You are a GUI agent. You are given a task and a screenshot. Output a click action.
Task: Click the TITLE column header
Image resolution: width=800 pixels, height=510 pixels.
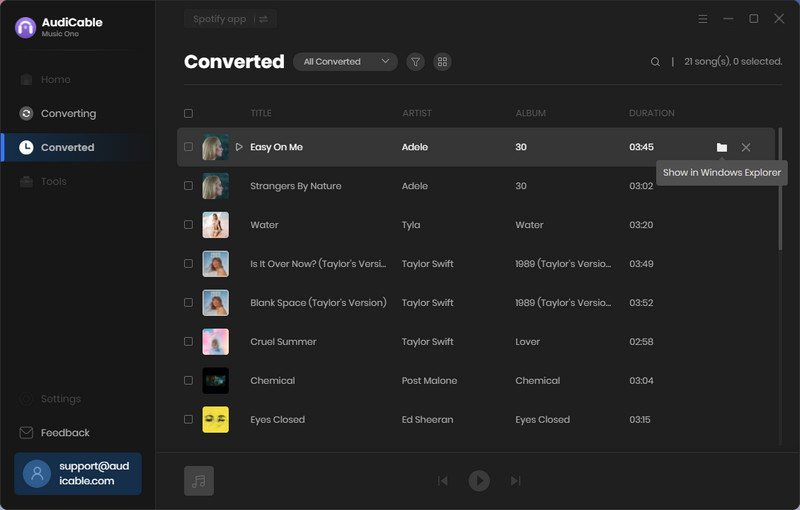tap(261, 113)
